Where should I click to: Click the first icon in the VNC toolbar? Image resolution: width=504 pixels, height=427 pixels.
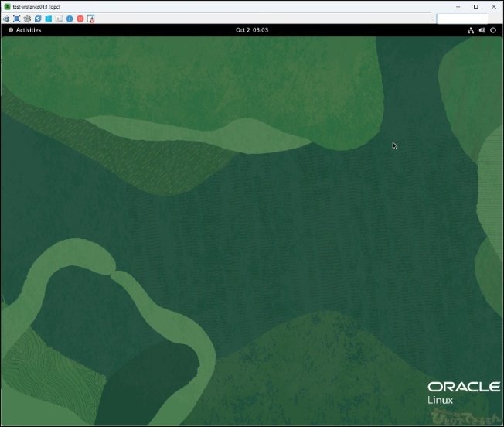(5, 18)
